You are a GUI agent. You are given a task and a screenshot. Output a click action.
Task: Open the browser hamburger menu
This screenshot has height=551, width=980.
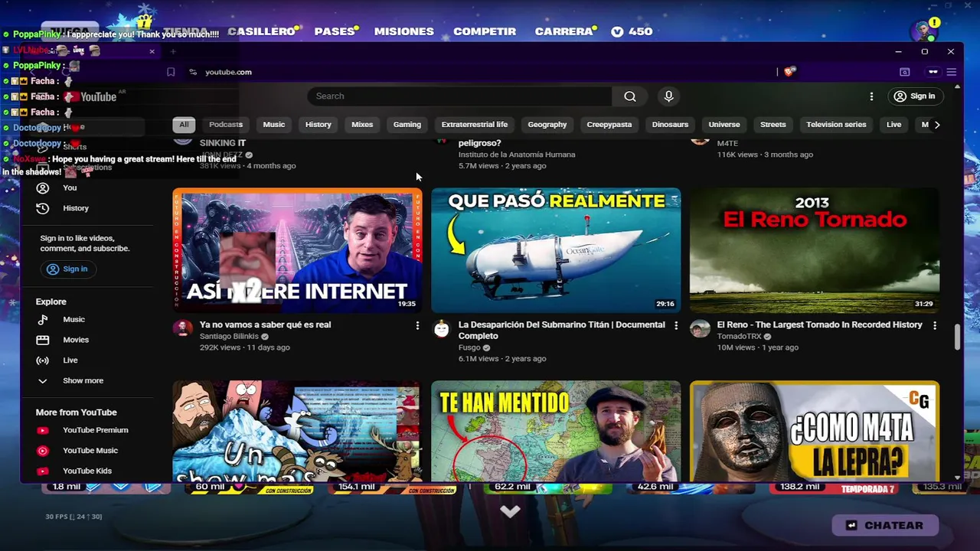(x=952, y=72)
